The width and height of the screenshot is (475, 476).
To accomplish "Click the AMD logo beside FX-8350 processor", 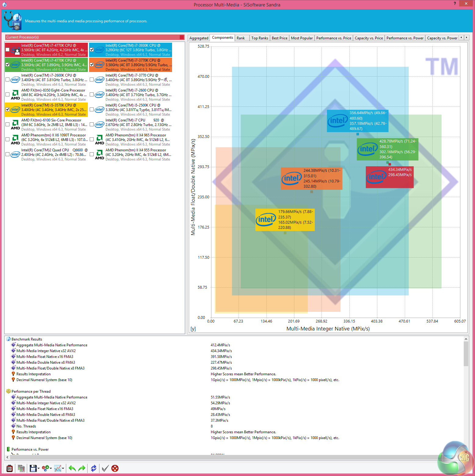I will click(15, 95).
